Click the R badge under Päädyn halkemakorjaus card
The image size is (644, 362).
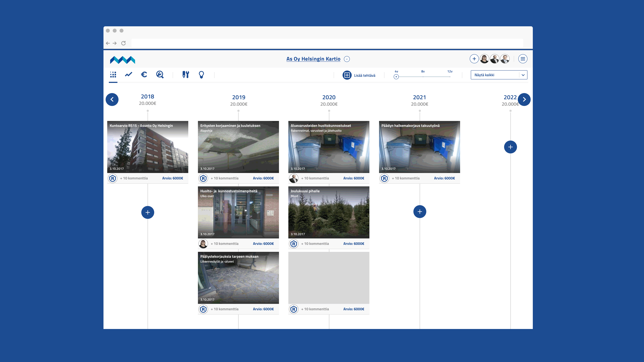pyautogui.click(x=384, y=178)
